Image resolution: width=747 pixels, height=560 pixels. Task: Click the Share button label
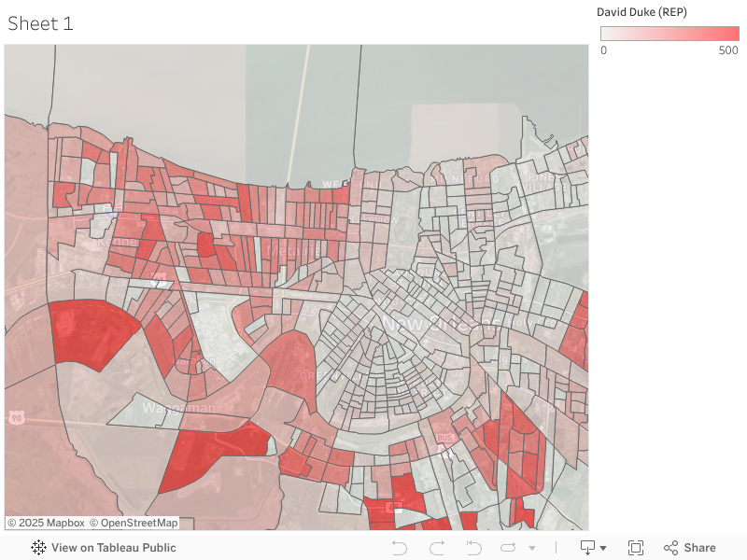click(x=699, y=548)
